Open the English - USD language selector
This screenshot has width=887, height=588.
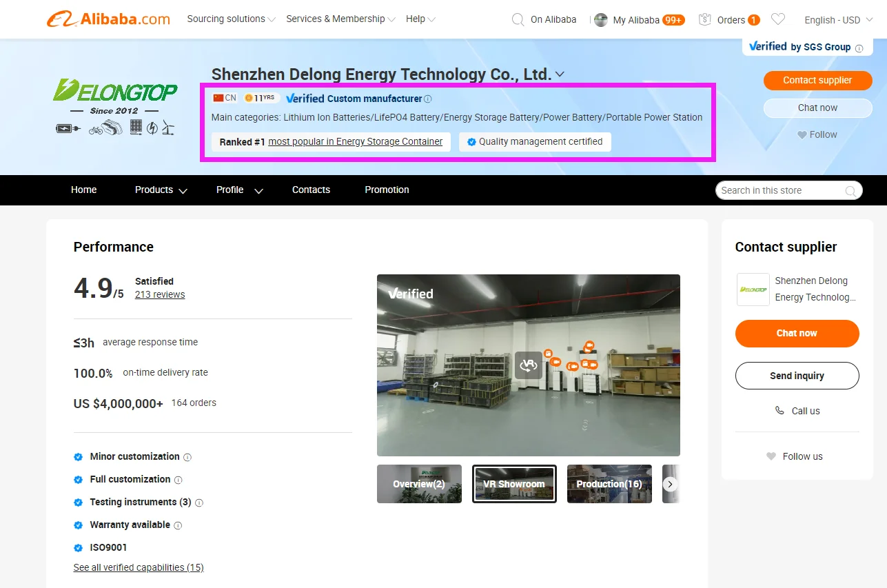838,20
